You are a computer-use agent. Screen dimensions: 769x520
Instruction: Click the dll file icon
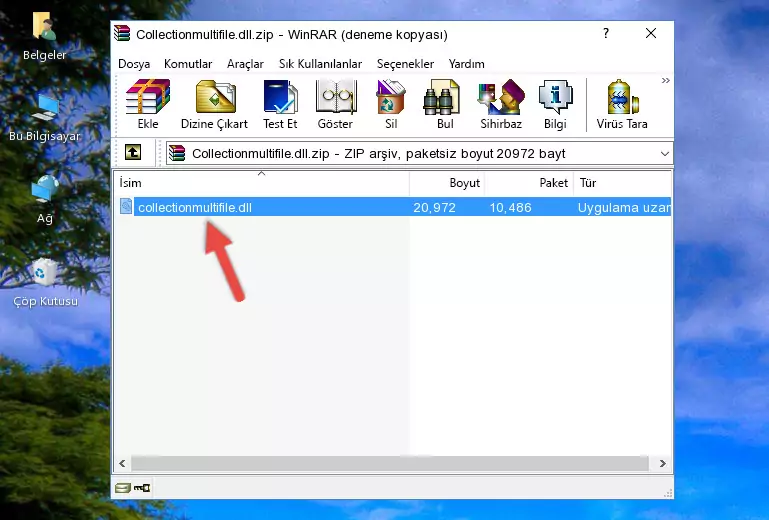(126, 207)
